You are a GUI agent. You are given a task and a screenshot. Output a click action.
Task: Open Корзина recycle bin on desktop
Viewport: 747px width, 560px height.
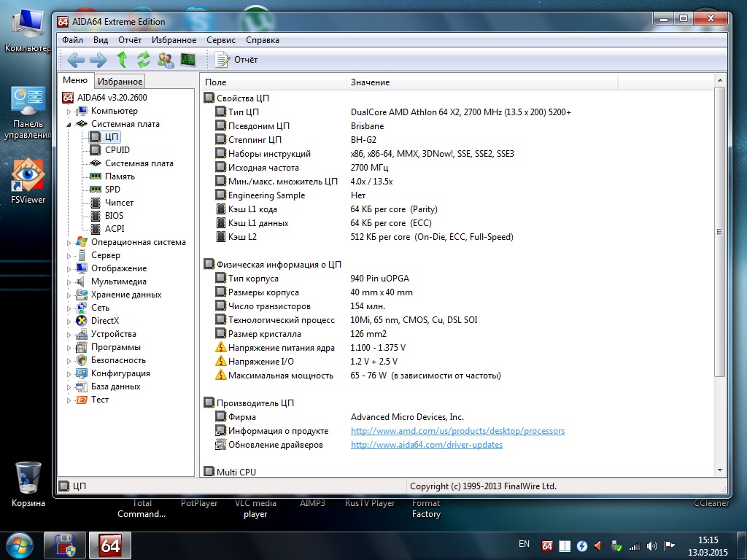[28, 484]
